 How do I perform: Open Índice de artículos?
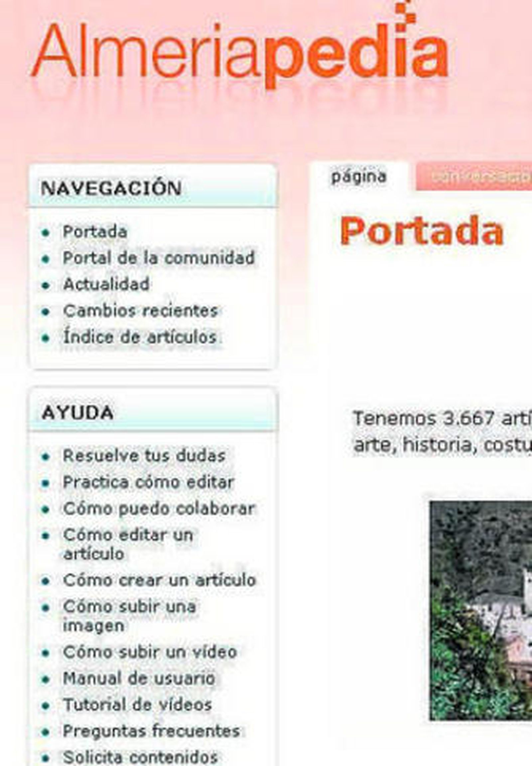coord(140,337)
